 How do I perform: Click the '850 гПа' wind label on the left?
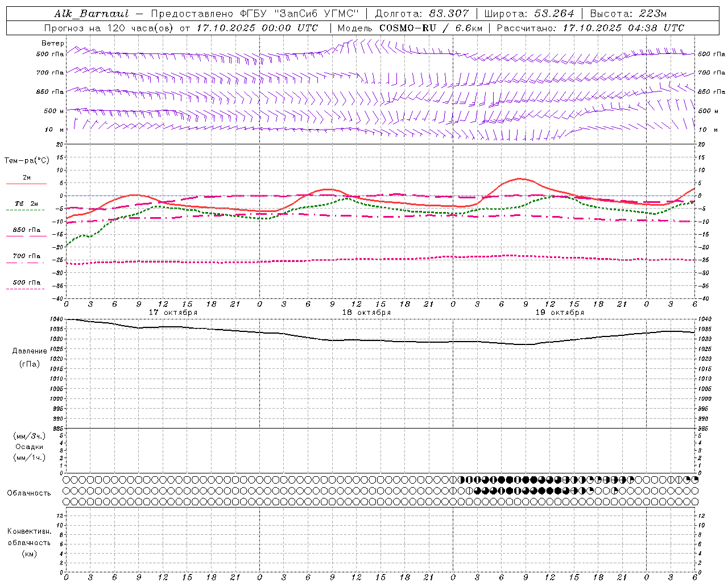(50, 92)
